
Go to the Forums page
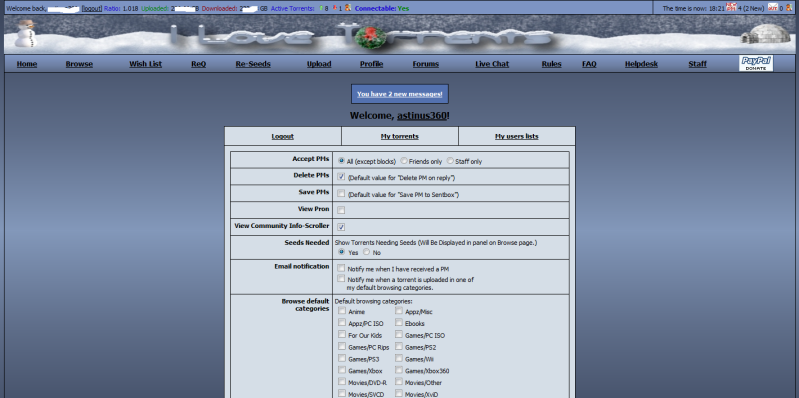[x=425, y=64]
